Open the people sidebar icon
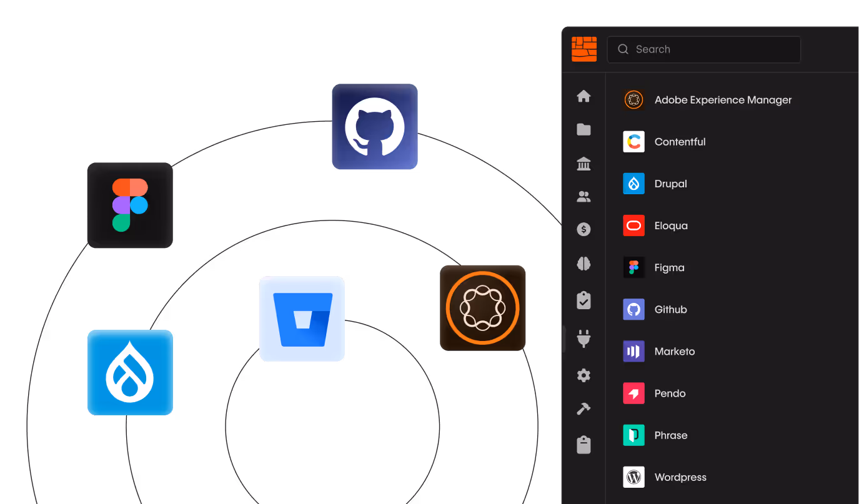This screenshot has height=504, width=859. [x=583, y=197]
